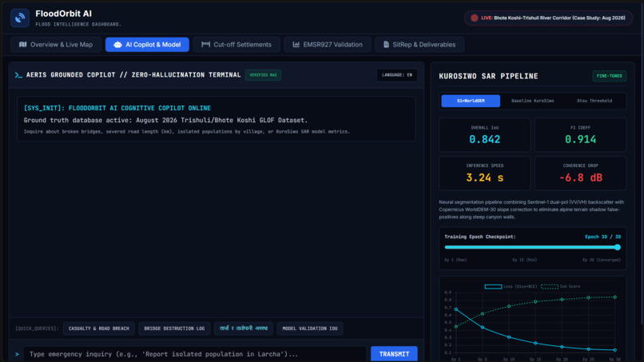Click the Ep 30 IoU data point on chart
This screenshot has height=362, width=644.
[615, 297]
